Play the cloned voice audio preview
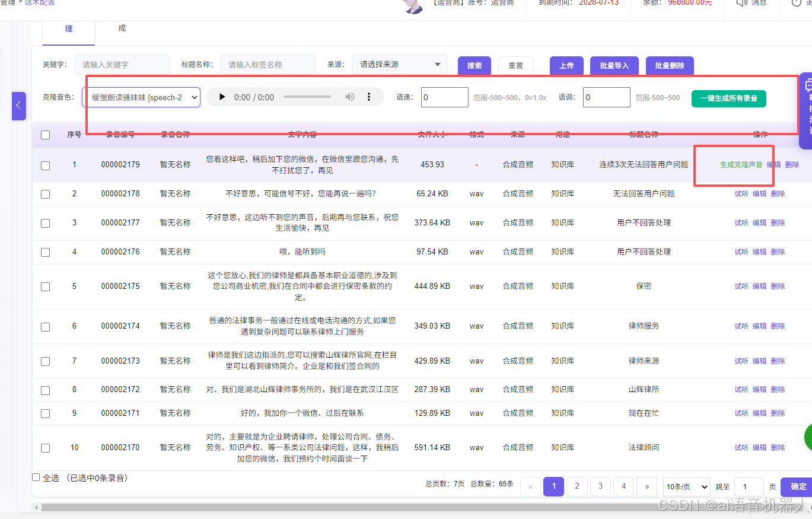 pyautogui.click(x=222, y=97)
